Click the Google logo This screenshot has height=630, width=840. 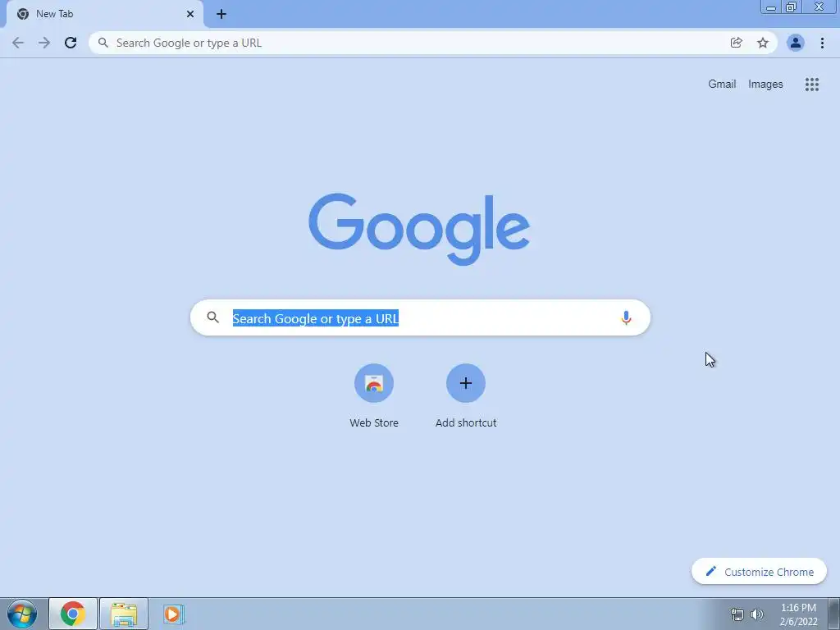[419, 229]
